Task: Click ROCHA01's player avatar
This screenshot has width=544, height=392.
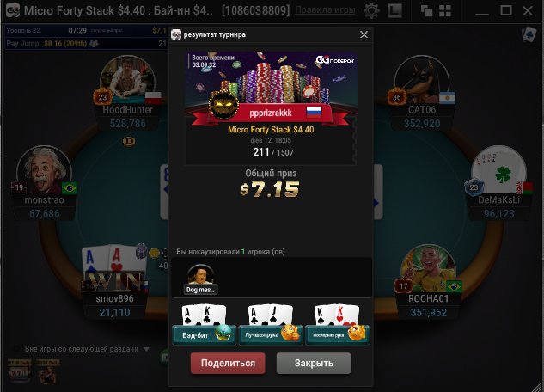Action: 429,269
